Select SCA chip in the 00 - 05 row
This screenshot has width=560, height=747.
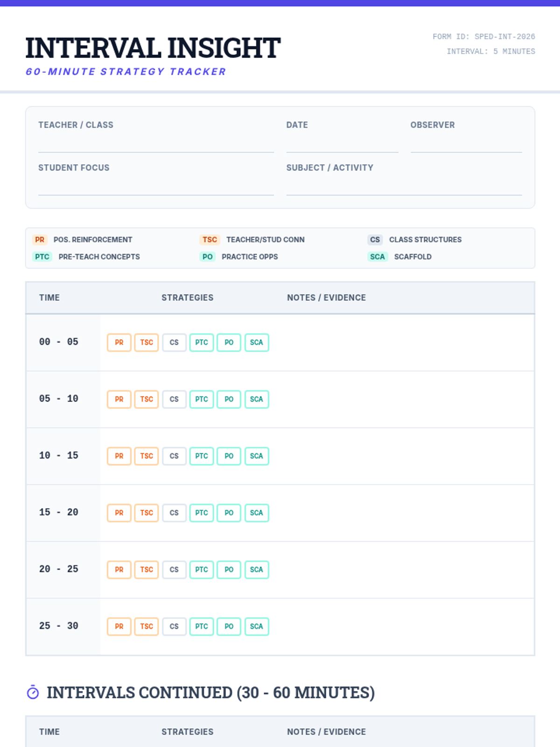[256, 342]
